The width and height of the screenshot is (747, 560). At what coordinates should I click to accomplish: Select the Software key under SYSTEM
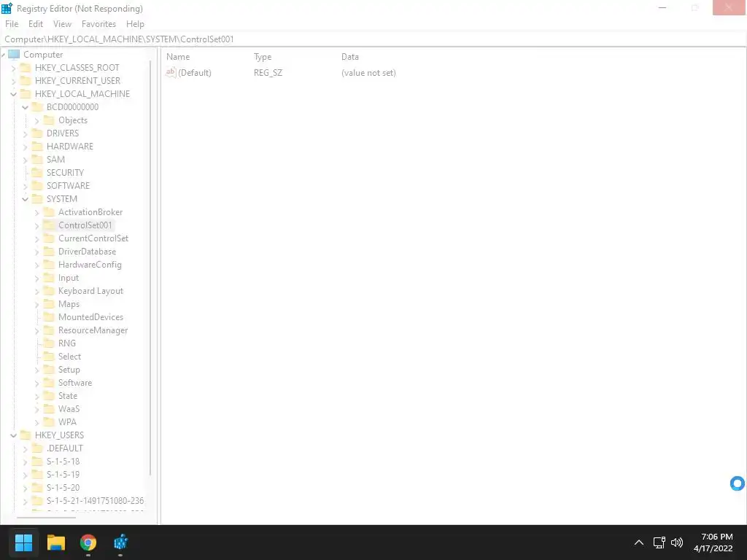(x=75, y=382)
